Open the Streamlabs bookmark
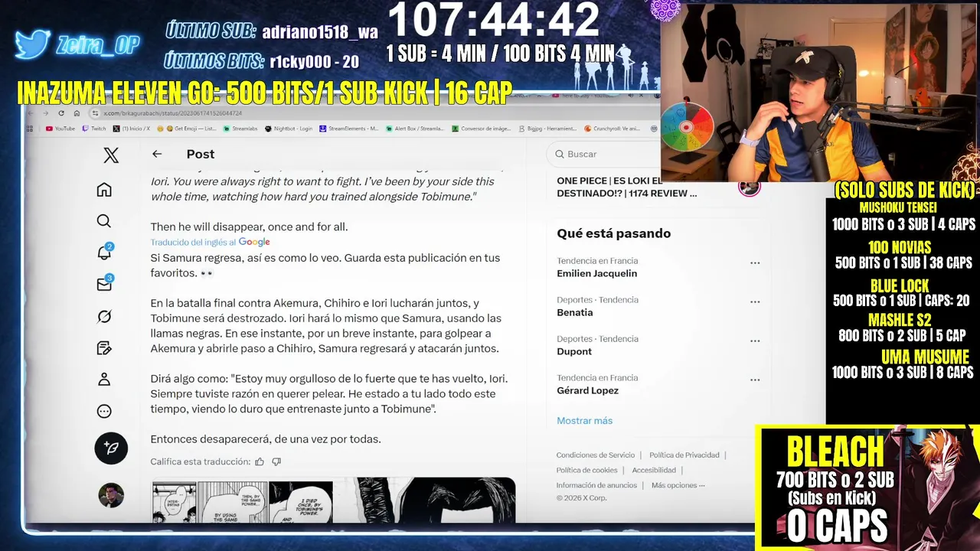The image size is (980, 551). [241, 129]
